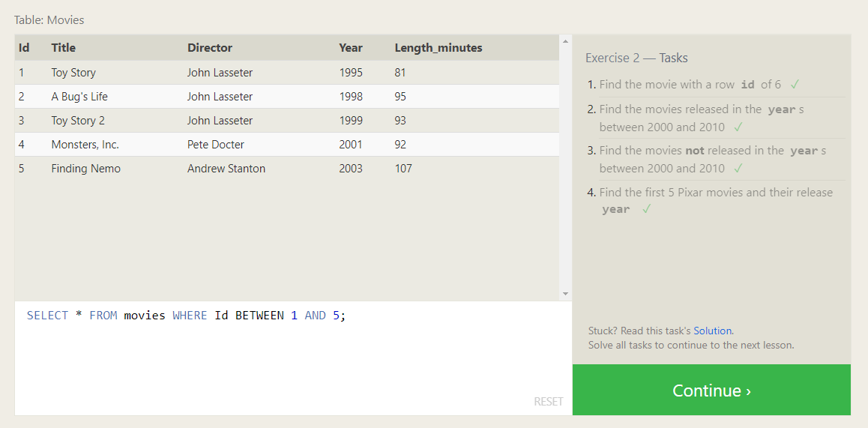Click the SELECT keyword in the query

coord(48,316)
